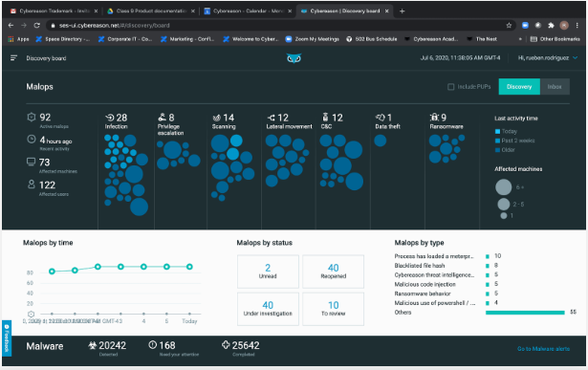Viewport: 588px width, 370px height.
Task: Open the To review status box
Action: point(333,309)
